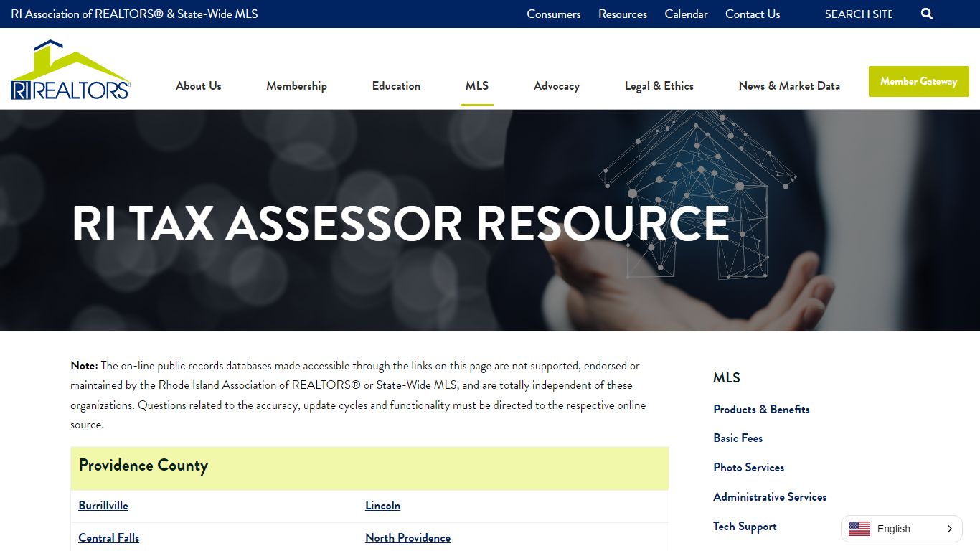Open Products & Benefits sidebar link
This screenshot has width=980, height=551.
(761, 409)
